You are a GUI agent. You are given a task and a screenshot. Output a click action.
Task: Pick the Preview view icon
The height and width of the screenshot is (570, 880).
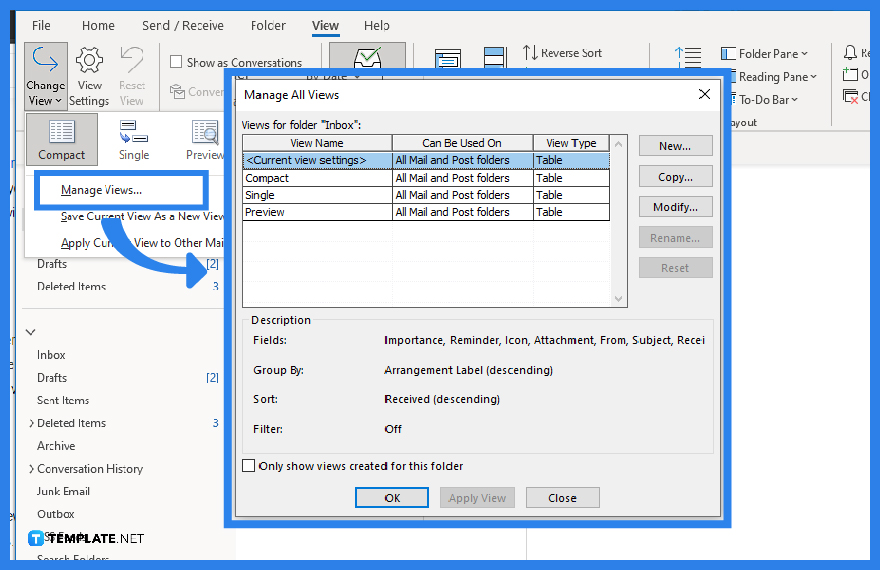coord(205,132)
